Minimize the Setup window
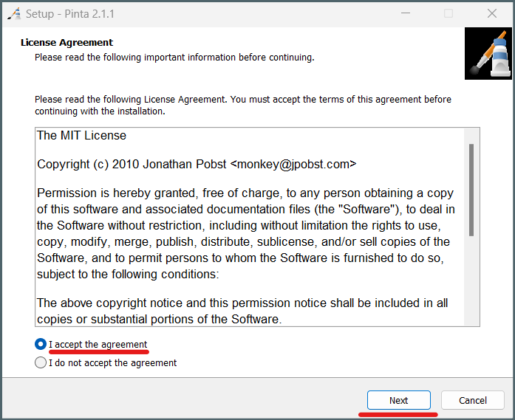The width and height of the screenshot is (515, 420). [406, 13]
